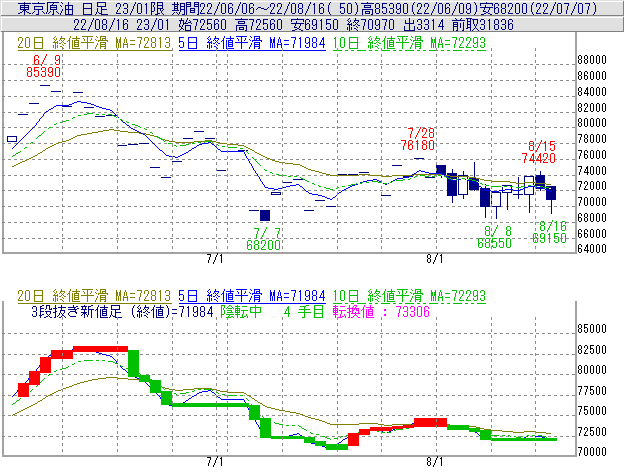Click the 高85390(22/06/09) header value

(x=420, y=8)
